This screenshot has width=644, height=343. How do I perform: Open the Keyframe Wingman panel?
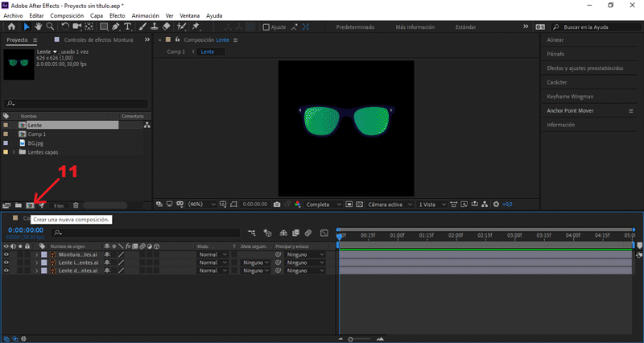[x=570, y=97]
